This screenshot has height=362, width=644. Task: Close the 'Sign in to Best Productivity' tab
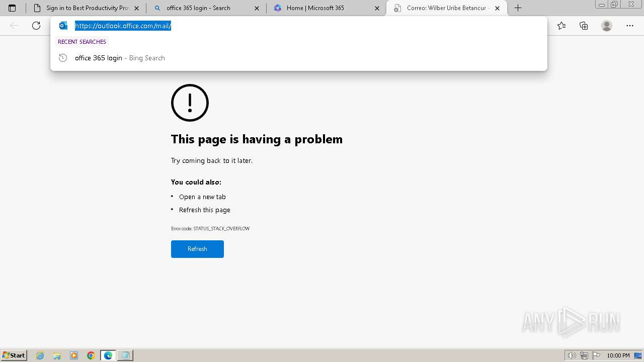[136, 8]
